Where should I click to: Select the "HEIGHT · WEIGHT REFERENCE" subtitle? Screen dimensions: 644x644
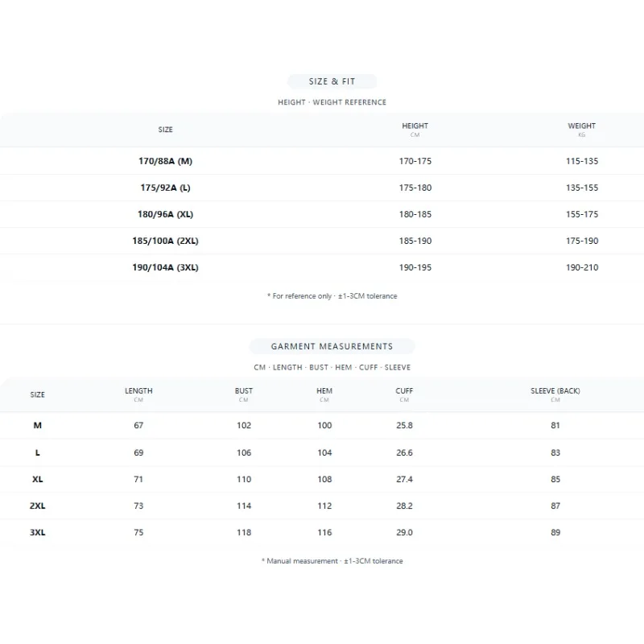(x=332, y=102)
